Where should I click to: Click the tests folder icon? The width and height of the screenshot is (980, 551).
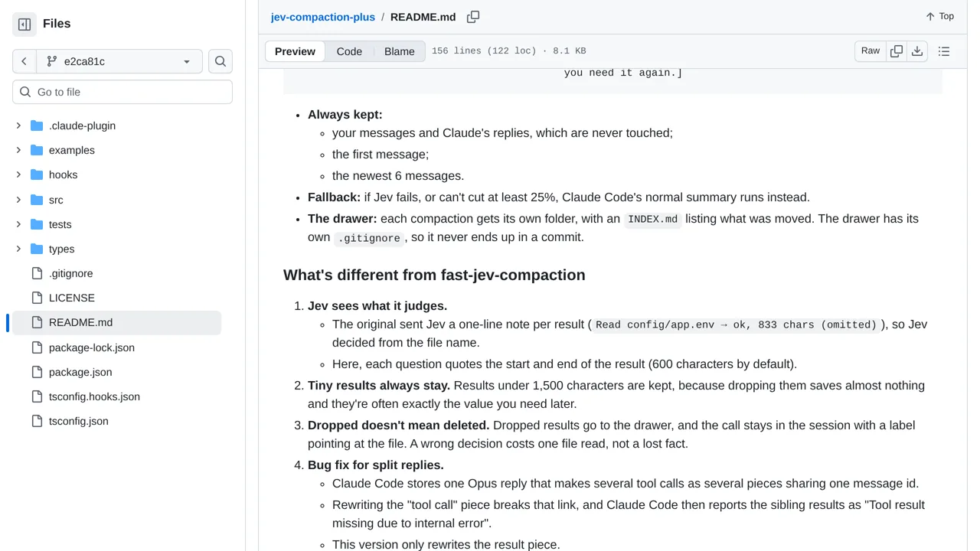click(x=37, y=224)
